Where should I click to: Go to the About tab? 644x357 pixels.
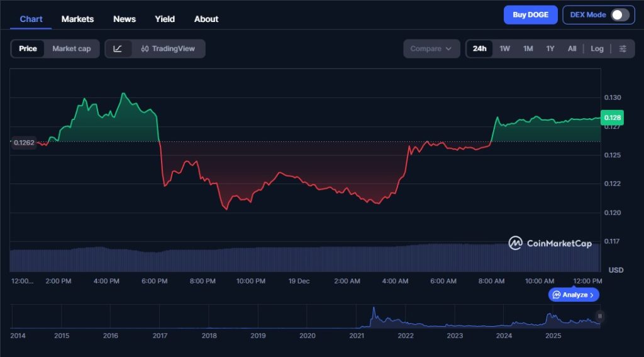(x=206, y=19)
